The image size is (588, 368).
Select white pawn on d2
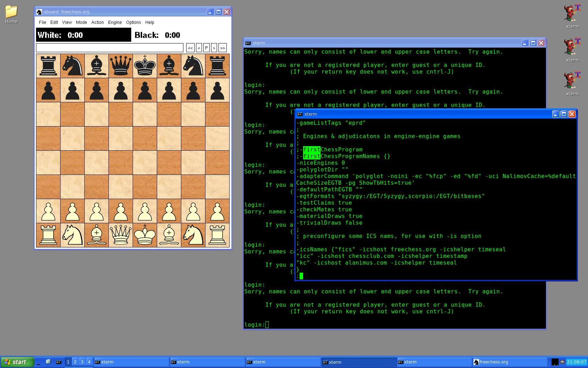pos(121,211)
